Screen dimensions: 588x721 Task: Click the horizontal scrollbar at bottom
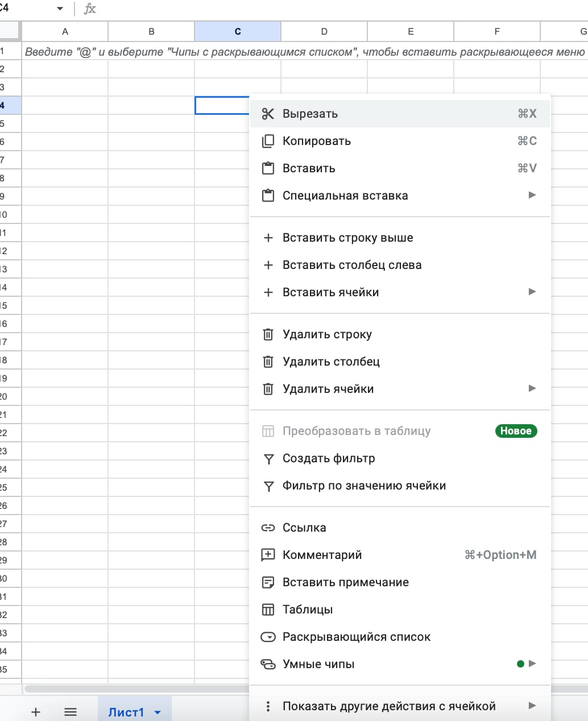pyautogui.click(x=136, y=689)
